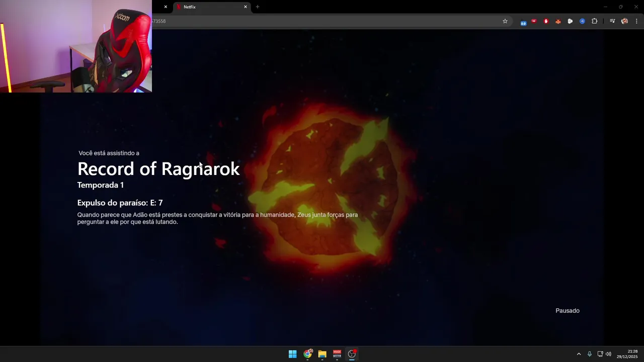
Task: Close the Chrome window
Action: tap(636, 7)
